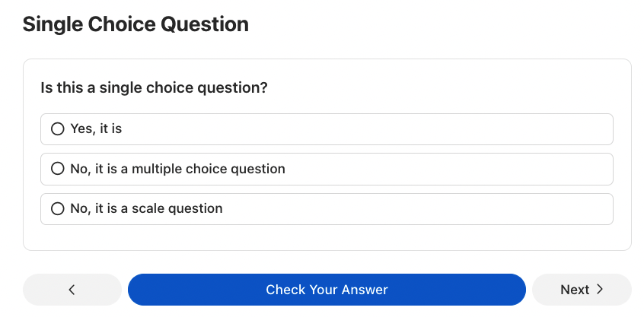Select the "Yes, it is" radio button
The height and width of the screenshot is (317, 644).
point(57,129)
